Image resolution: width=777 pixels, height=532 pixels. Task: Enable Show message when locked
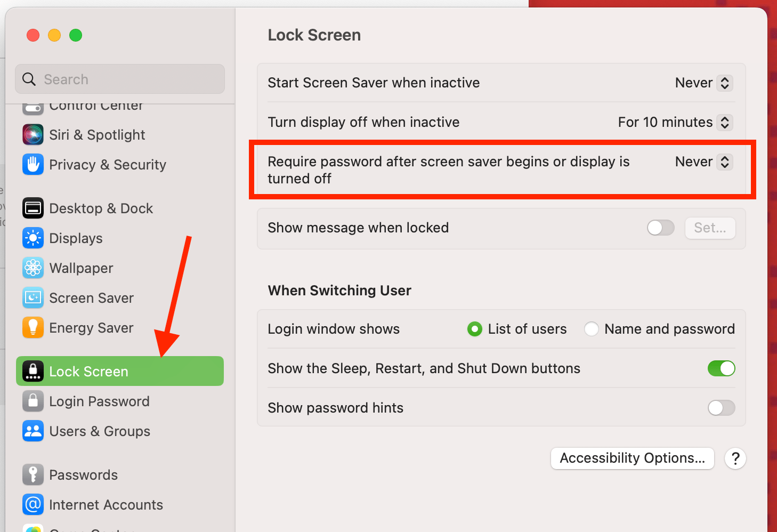(660, 228)
